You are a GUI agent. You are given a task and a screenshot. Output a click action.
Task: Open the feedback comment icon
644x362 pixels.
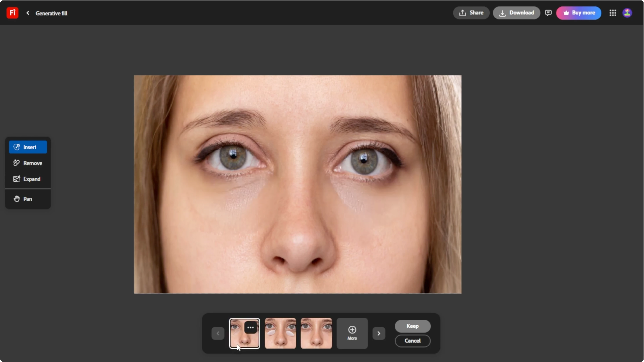(x=548, y=13)
